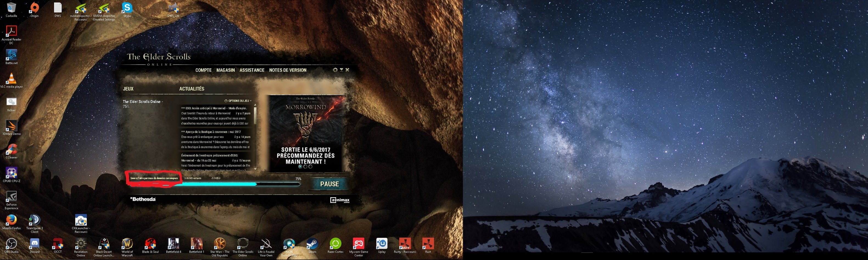The image size is (868, 260).
Task: Select the CIGLauncher shortcut icon
Action: tap(81, 224)
